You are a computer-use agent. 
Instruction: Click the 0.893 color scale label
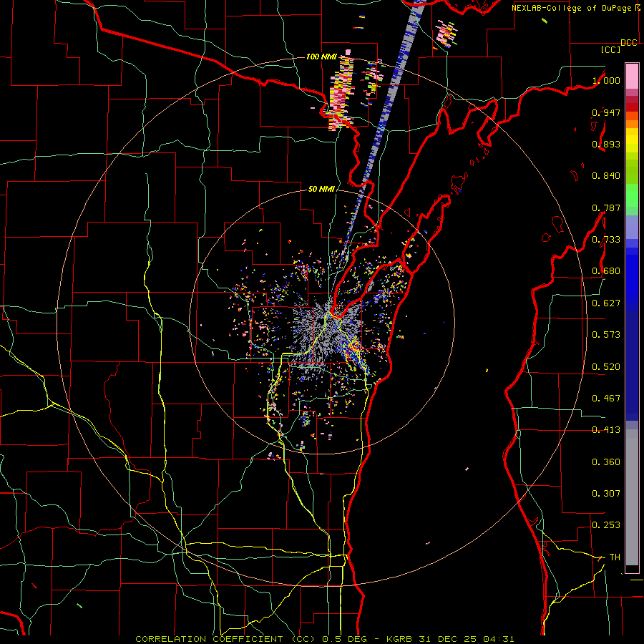point(606,144)
